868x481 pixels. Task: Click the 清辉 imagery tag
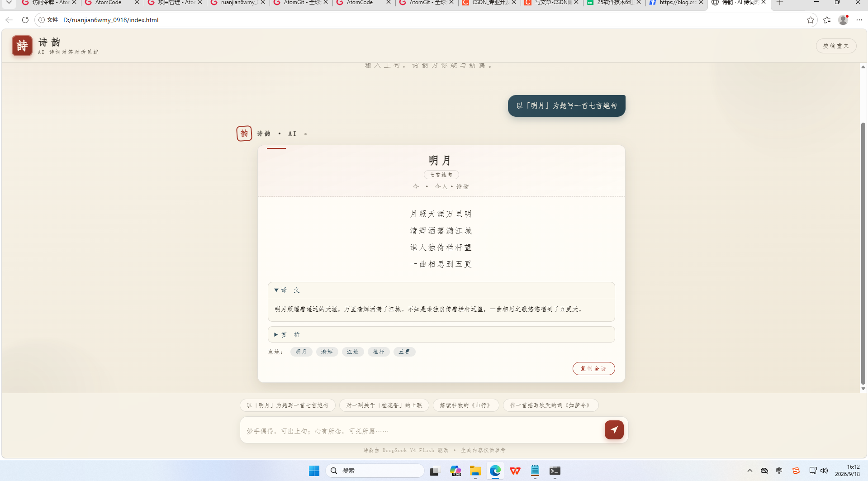click(x=327, y=352)
